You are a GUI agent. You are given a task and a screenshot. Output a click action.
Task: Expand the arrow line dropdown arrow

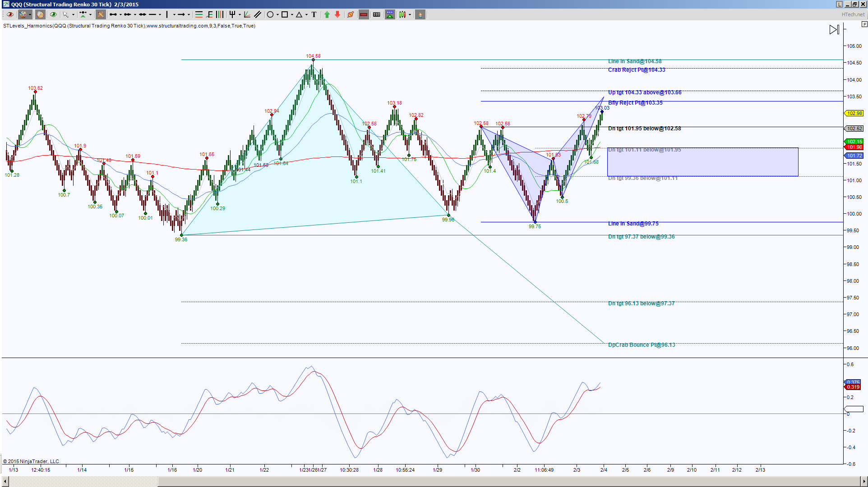click(189, 14)
